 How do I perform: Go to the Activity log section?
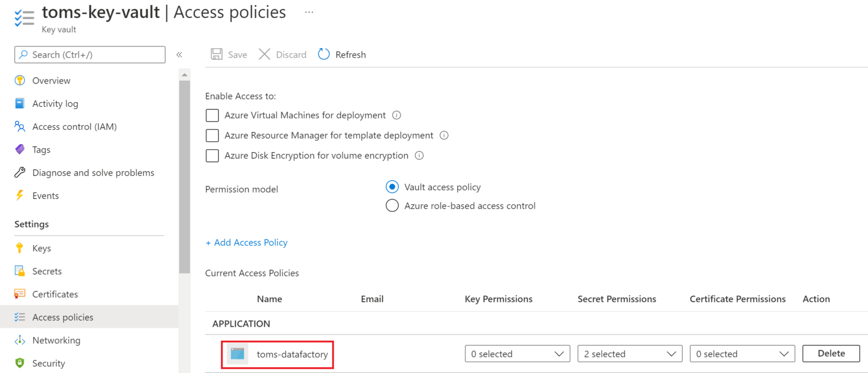(x=21, y=103)
